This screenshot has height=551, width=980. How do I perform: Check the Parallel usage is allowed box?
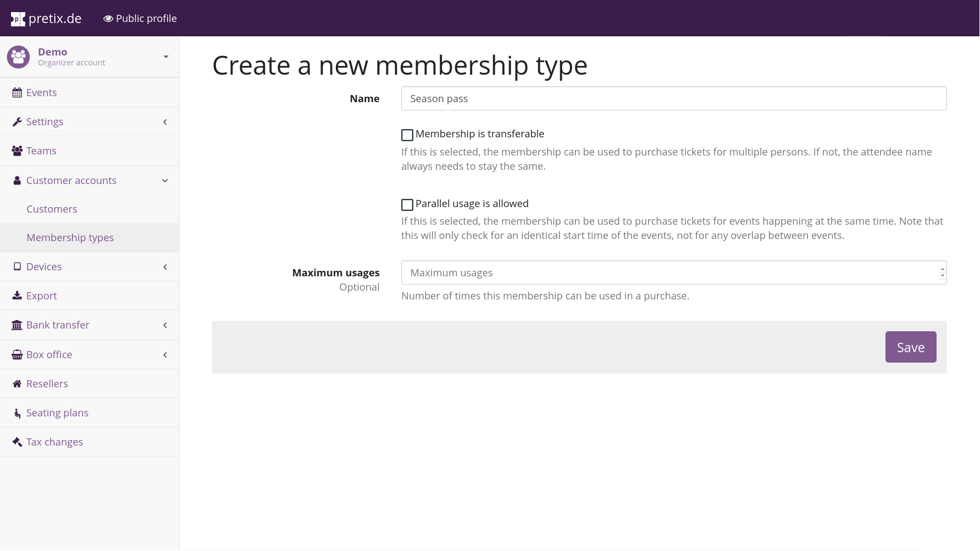click(407, 205)
